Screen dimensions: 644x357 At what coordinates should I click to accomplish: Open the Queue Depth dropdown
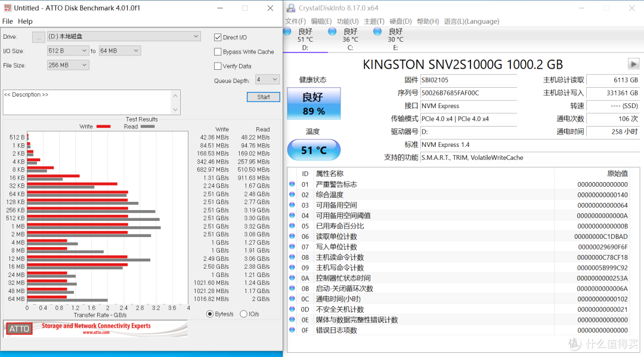pos(267,79)
